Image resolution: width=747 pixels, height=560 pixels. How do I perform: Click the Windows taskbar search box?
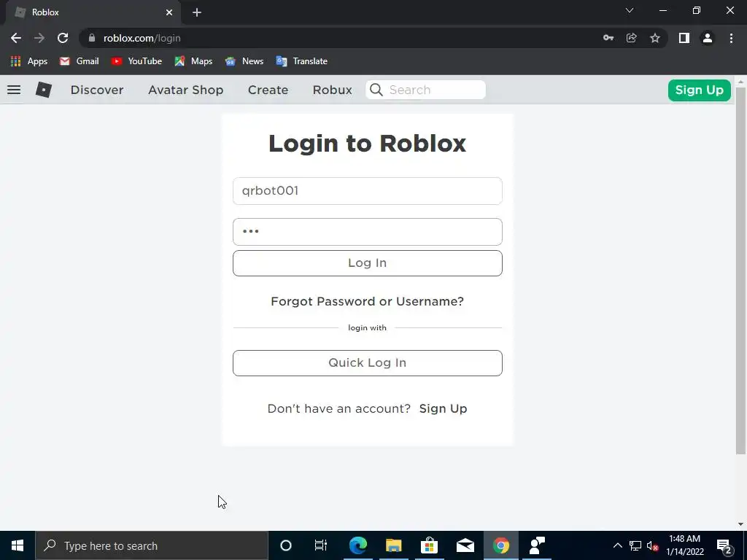click(x=152, y=545)
